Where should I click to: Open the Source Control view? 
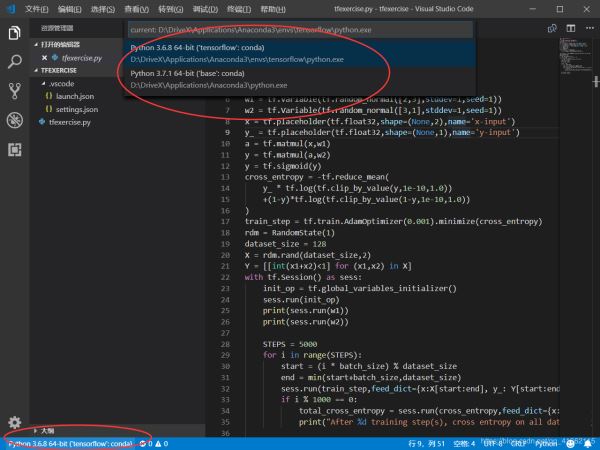point(14,91)
